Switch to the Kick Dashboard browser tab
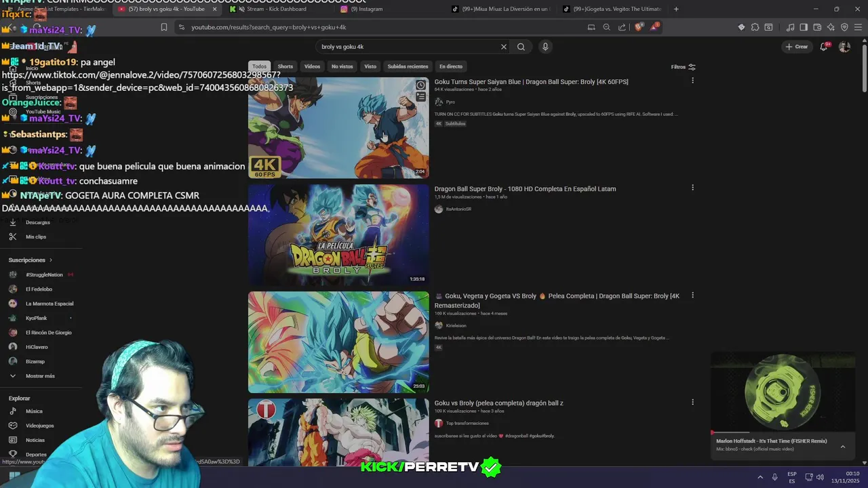Image resolution: width=868 pixels, height=488 pixels. point(277,9)
